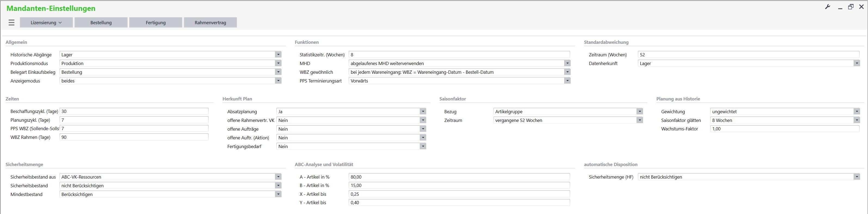This screenshot has height=214, width=868.
Task: Open the MHD dropdown list
Action: click(567, 63)
